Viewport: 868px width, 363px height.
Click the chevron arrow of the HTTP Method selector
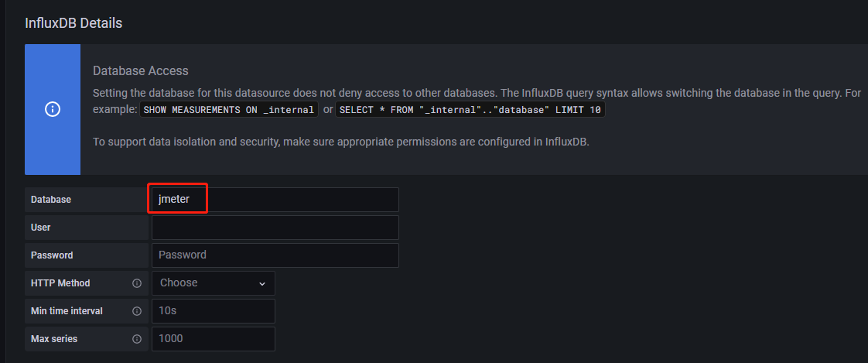point(262,284)
